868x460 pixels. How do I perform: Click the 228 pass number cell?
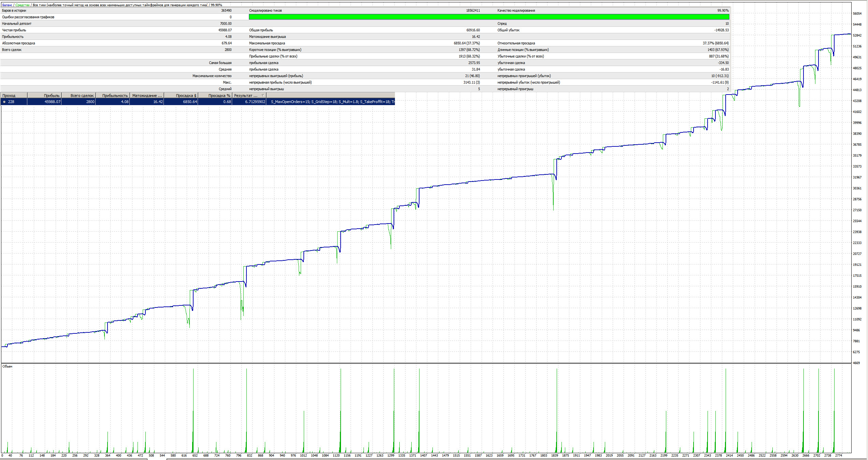[11, 102]
